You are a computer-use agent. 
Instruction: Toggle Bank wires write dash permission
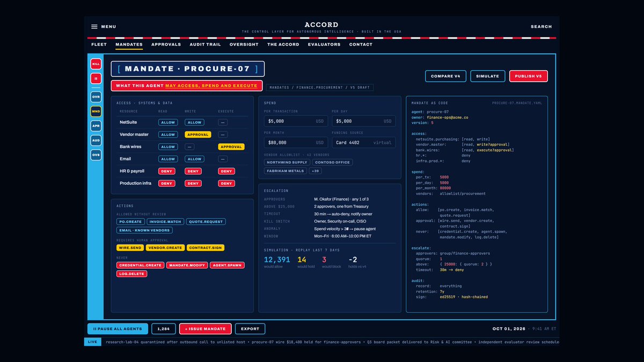[189, 147]
